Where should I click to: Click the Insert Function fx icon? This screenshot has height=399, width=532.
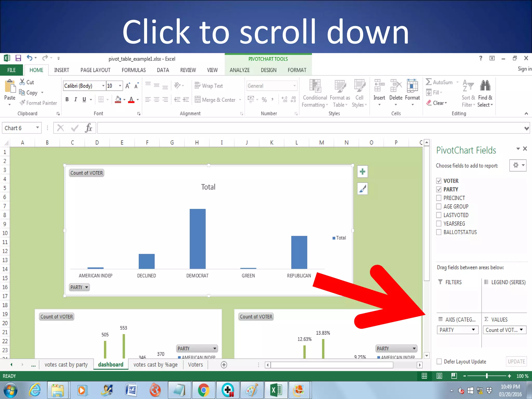pyautogui.click(x=88, y=128)
